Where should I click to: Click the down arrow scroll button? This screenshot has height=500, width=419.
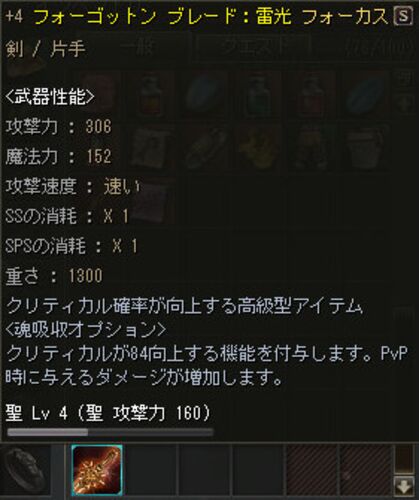[404, 487]
